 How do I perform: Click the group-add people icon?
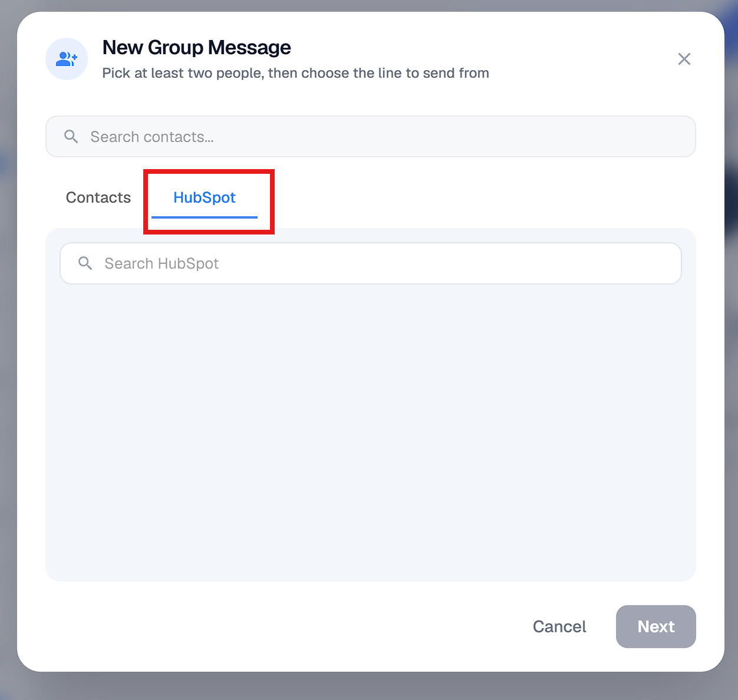[x=67, y=59]
